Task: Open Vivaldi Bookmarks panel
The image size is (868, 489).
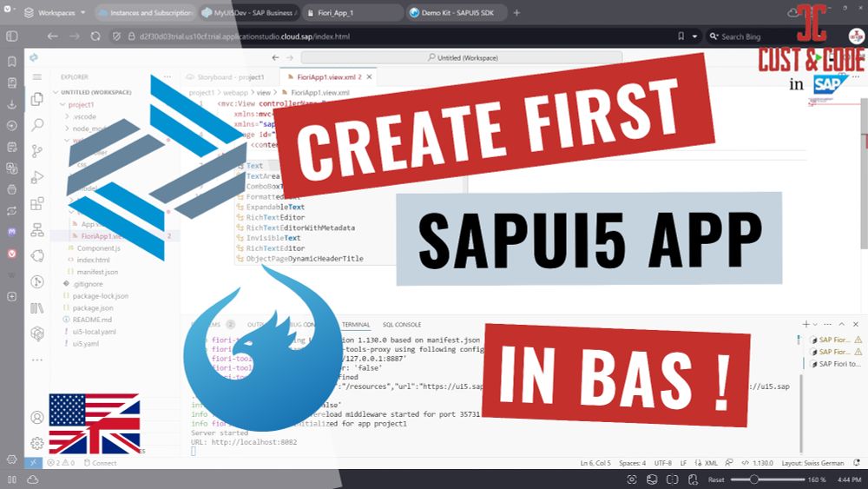Action: tap(11, 62)
